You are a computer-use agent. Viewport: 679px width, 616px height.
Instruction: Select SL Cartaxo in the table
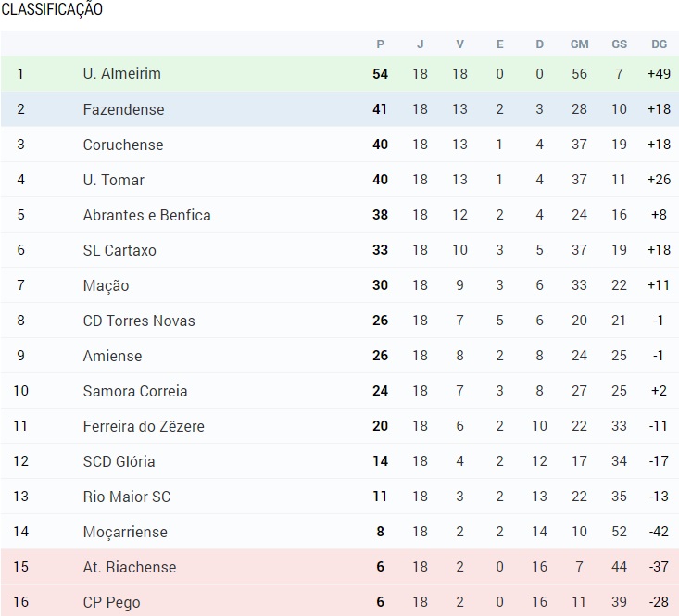point(119,250)
